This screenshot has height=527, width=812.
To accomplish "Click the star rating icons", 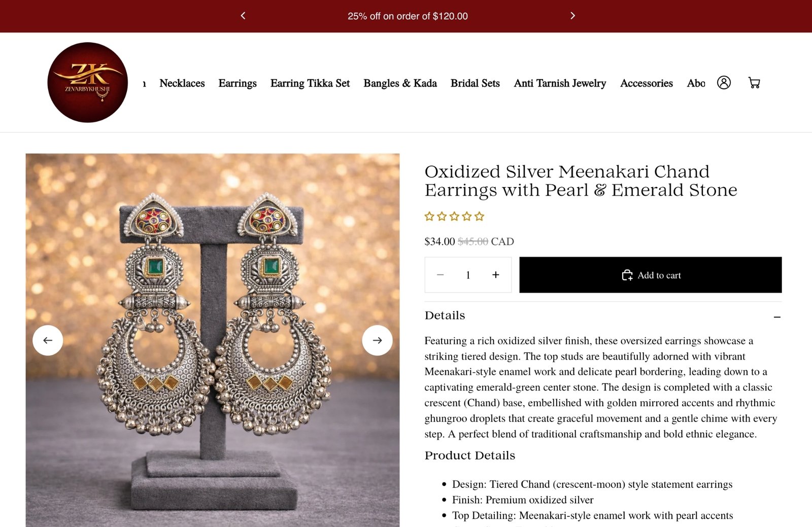I will click(454, 217).
